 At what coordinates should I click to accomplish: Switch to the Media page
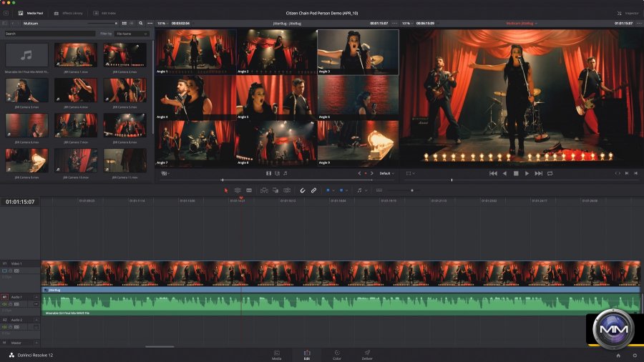pos(277,355)
